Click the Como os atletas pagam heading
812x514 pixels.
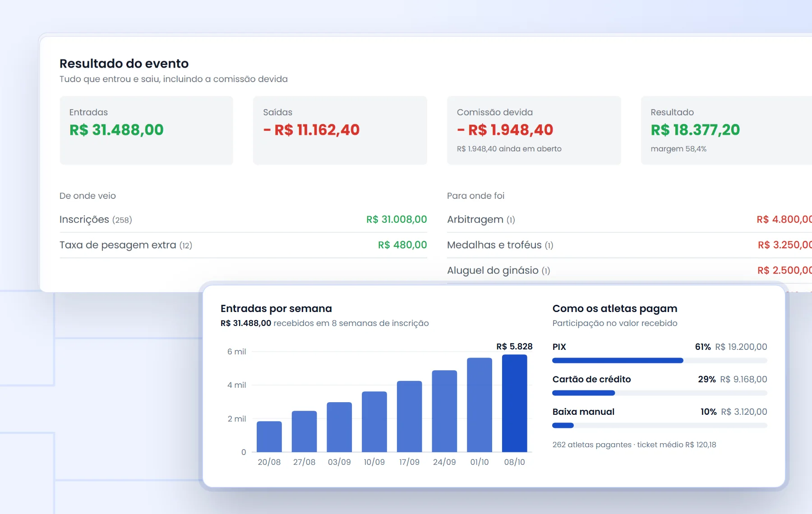click(615, 308)
